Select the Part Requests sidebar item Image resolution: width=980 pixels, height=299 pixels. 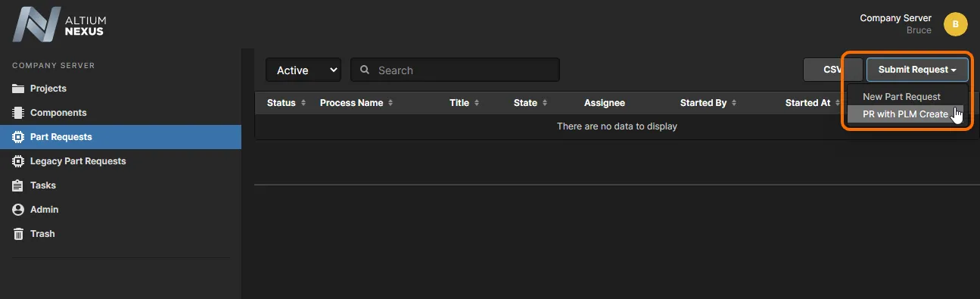(x=121, y=137)
